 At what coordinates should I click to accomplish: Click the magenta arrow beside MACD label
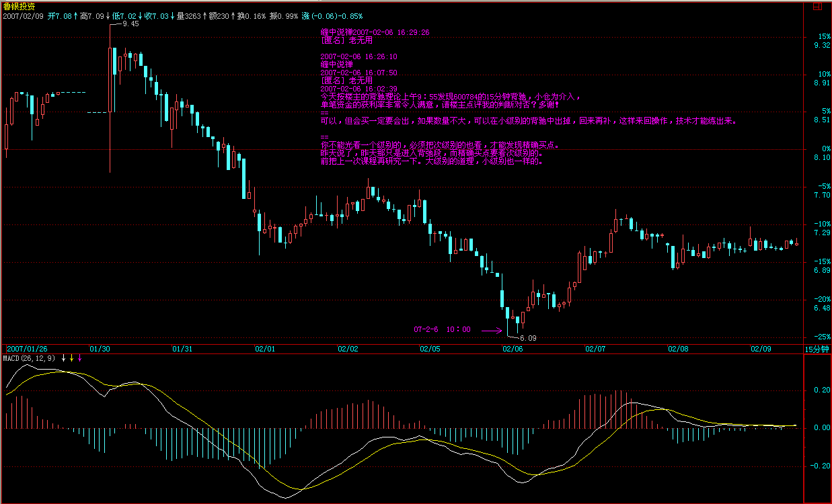point(80,358)
